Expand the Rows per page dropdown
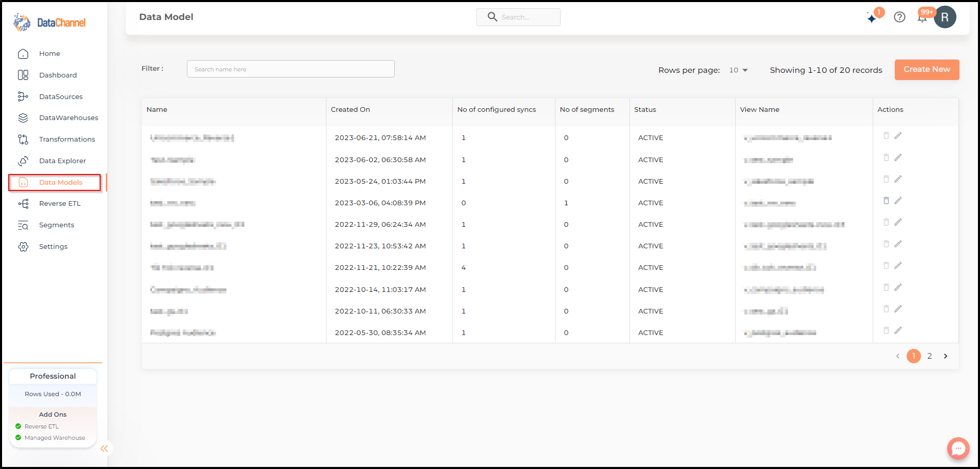The width and height of the screenshot is (980, 469). 739,70
